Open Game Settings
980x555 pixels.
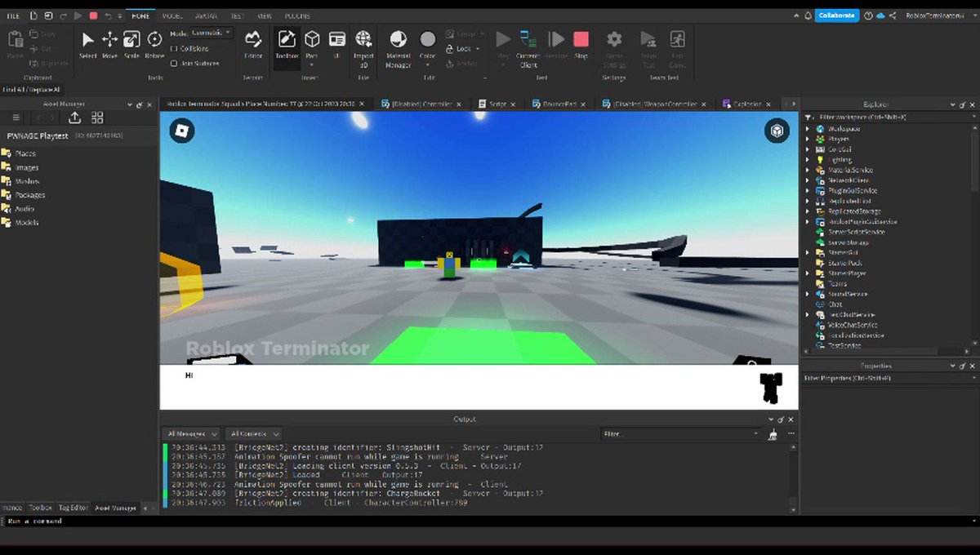614,49
